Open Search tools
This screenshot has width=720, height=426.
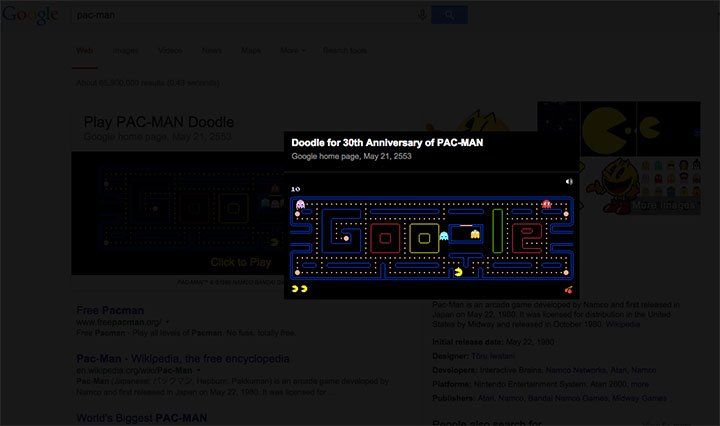[344, 50]
